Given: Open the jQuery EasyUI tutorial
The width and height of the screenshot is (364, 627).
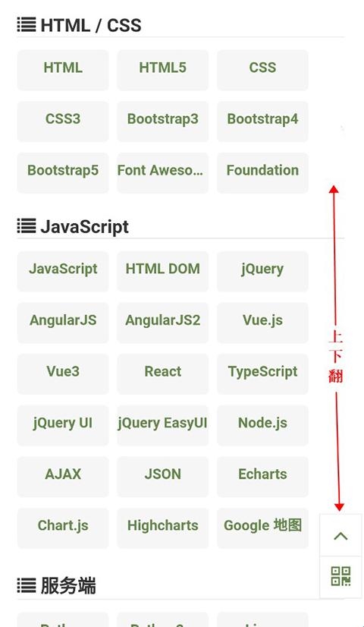Looking at the screenshot, I should pos(162,425).
